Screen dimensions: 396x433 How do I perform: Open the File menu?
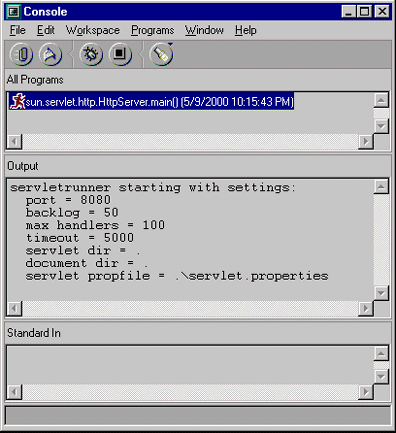pyautogui.click(x=17, y=30)
